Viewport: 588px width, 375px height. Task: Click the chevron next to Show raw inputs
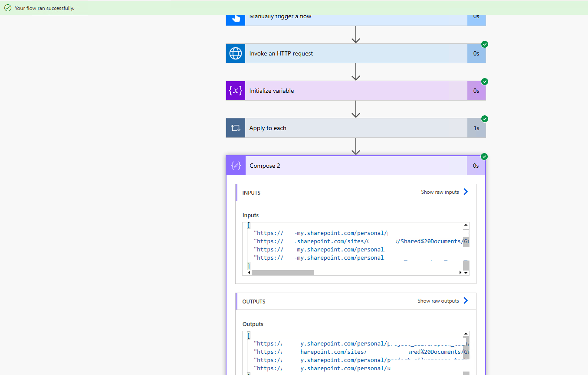pyautogui.click(x=466, y=192)
